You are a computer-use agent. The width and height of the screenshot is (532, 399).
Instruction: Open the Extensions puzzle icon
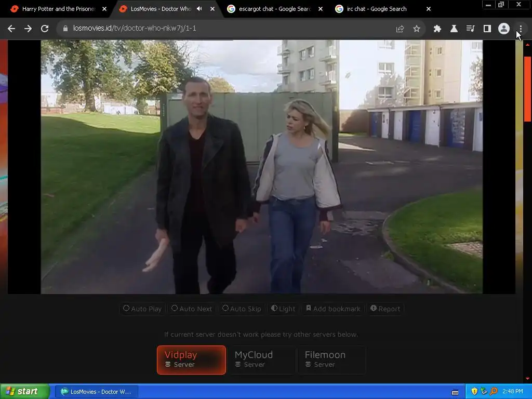(437, 29)
